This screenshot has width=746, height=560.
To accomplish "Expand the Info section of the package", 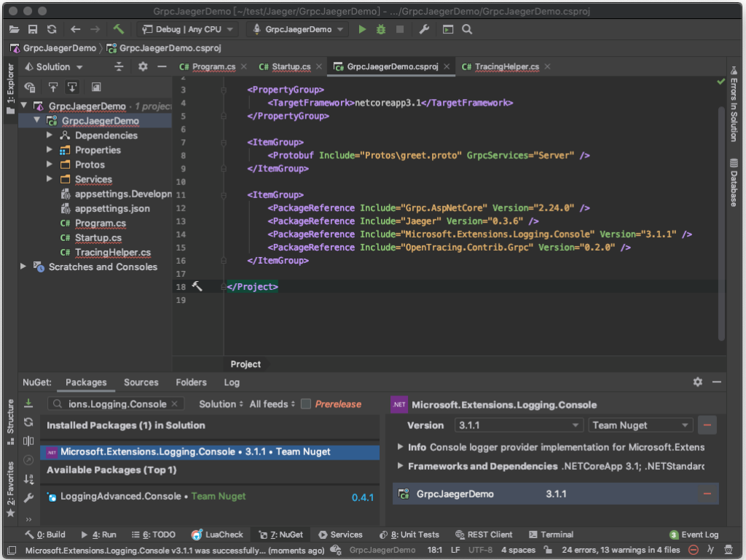I will pos(400,447).
